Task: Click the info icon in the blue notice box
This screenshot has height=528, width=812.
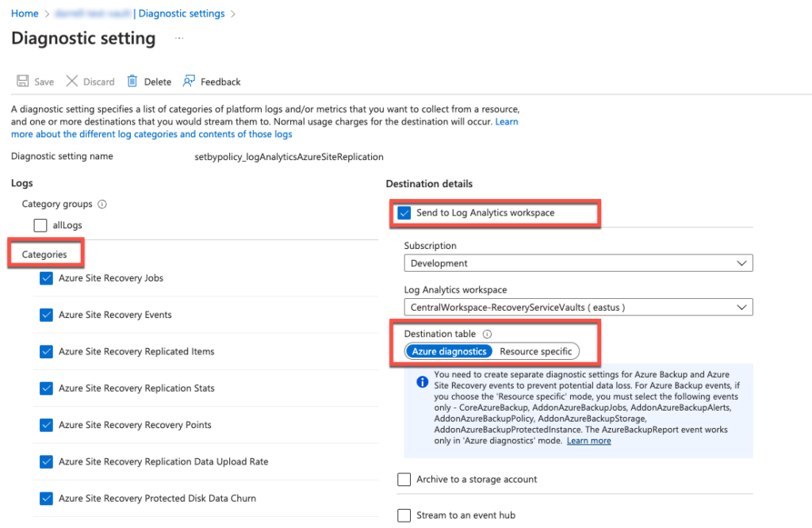Action: (423, 382)
